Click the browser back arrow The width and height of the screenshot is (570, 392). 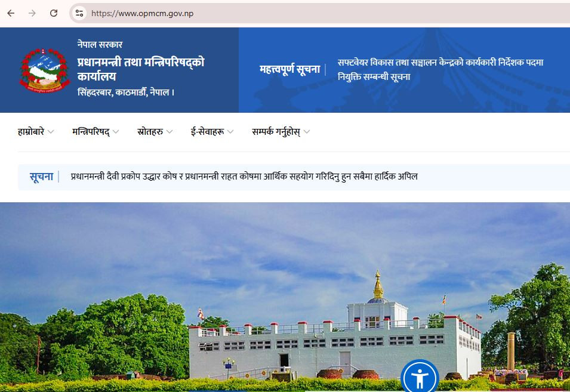point(11,14)
